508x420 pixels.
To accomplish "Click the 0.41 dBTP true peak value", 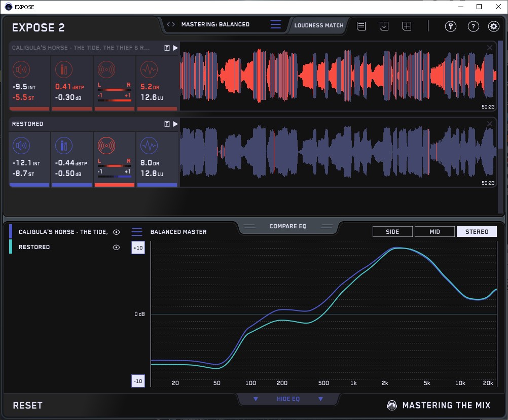I will coord(69,87).
